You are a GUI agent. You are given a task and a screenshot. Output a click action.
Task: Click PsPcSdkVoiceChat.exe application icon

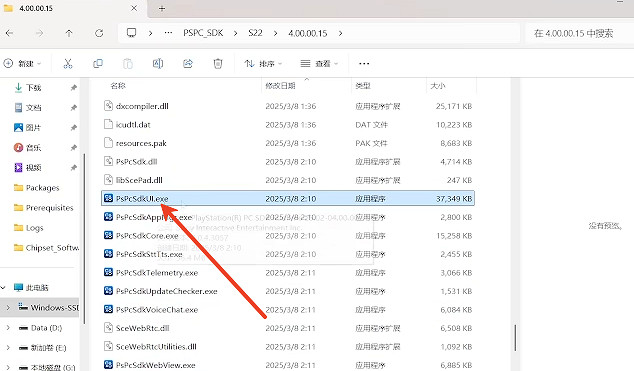click(x=108, y=310)
